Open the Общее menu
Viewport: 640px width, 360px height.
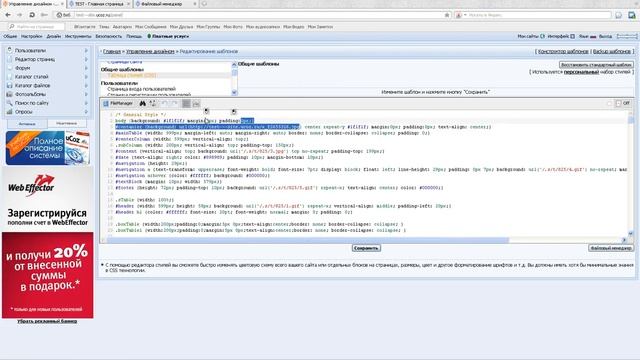click(10, 36)
